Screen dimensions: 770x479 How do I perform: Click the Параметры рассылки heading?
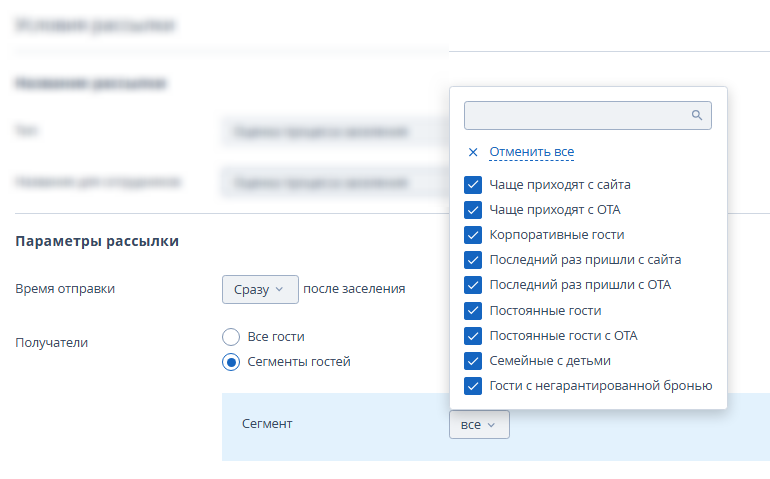pos(97,241)
